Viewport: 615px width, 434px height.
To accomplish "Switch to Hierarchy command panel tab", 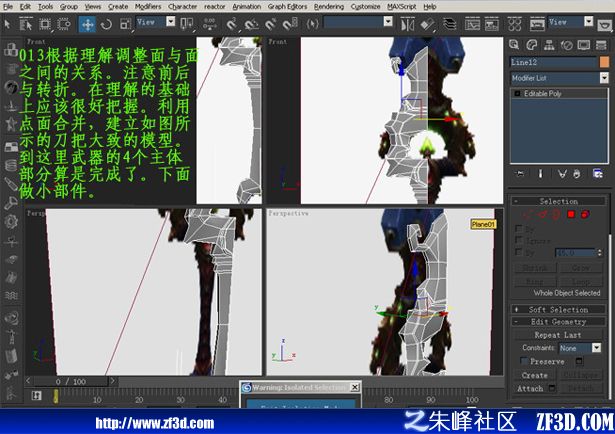I will (549, 45).
